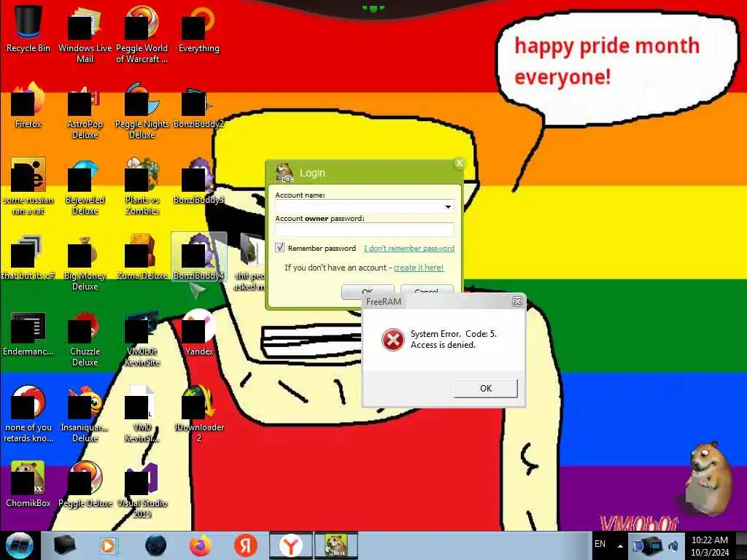Launch Peggle World of Warcraft icon
The width and height of the screenshot is (747, 560).
point(142,34)
